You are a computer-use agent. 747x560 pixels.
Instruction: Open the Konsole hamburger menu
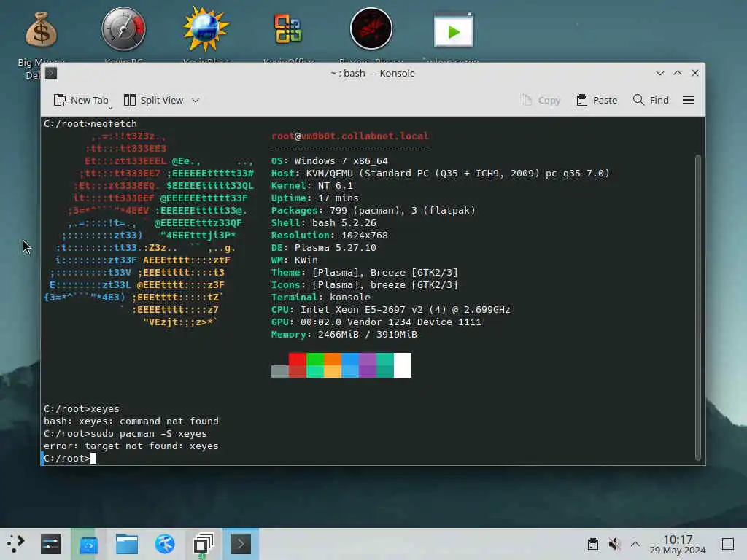pyautogui.click(x=689, y=100)
